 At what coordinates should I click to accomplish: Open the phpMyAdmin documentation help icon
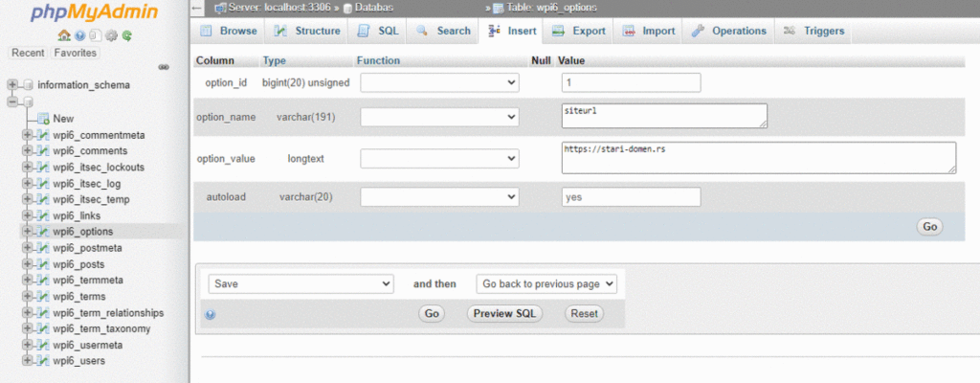(x=80, y=35)
